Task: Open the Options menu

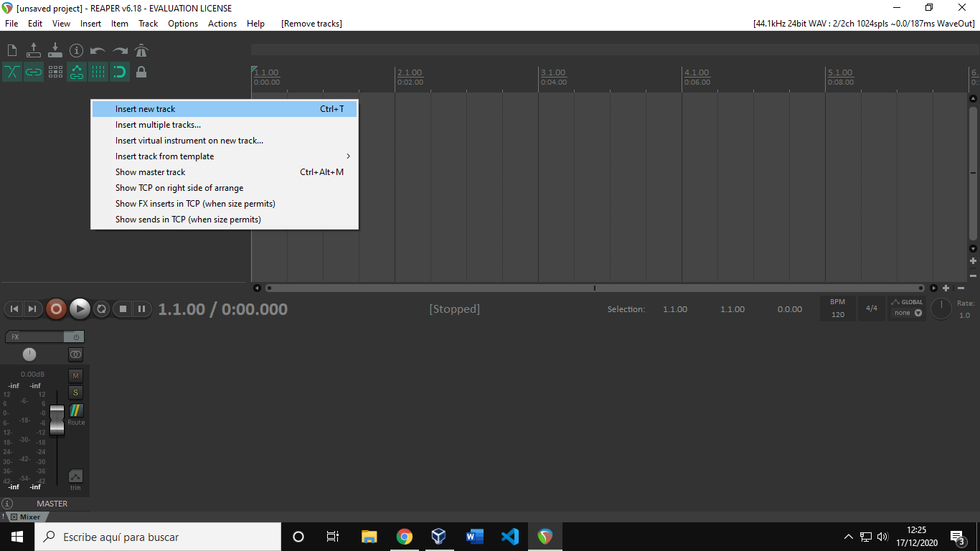Action: [x=183, y=24]
